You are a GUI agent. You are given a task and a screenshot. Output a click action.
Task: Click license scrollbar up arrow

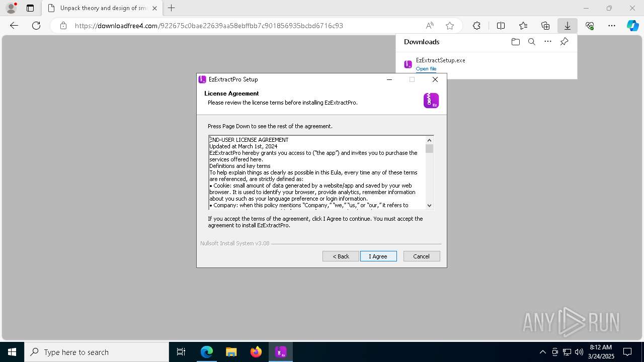(429, 140)
